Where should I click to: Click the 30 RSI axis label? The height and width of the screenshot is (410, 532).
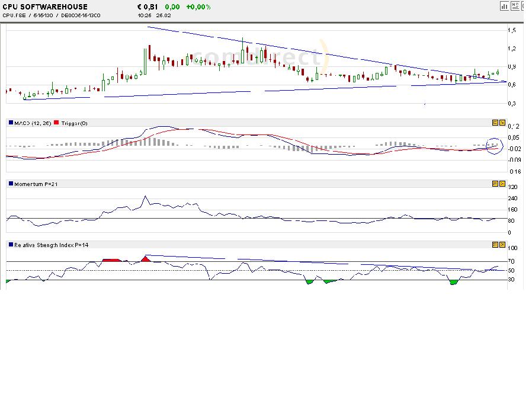coord(511,280)
